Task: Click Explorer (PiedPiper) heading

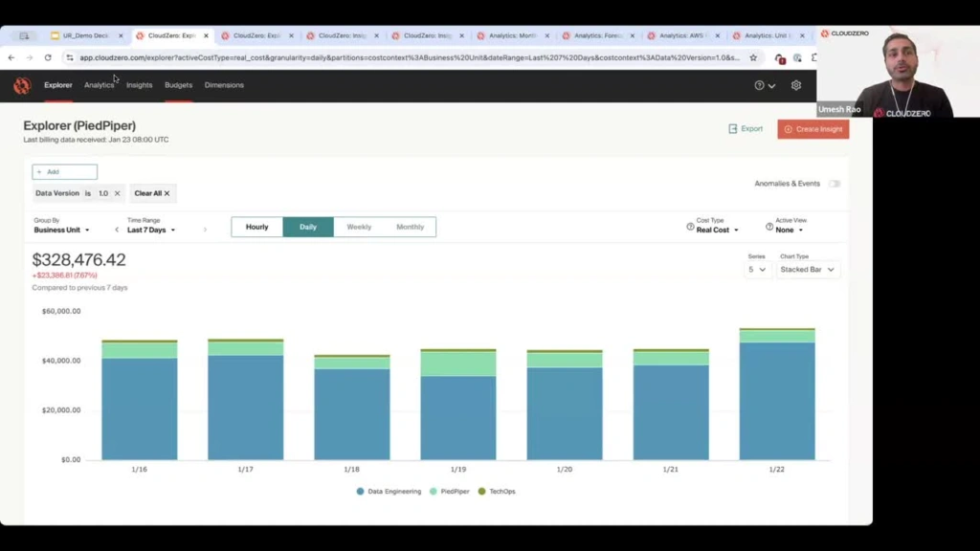Action: 79,125
